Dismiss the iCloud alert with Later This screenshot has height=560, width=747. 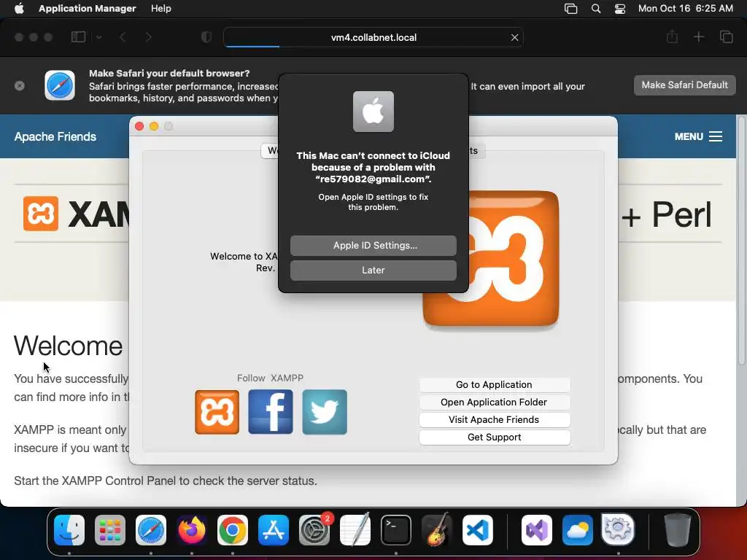pyautogui.click(x=373, y=270)
